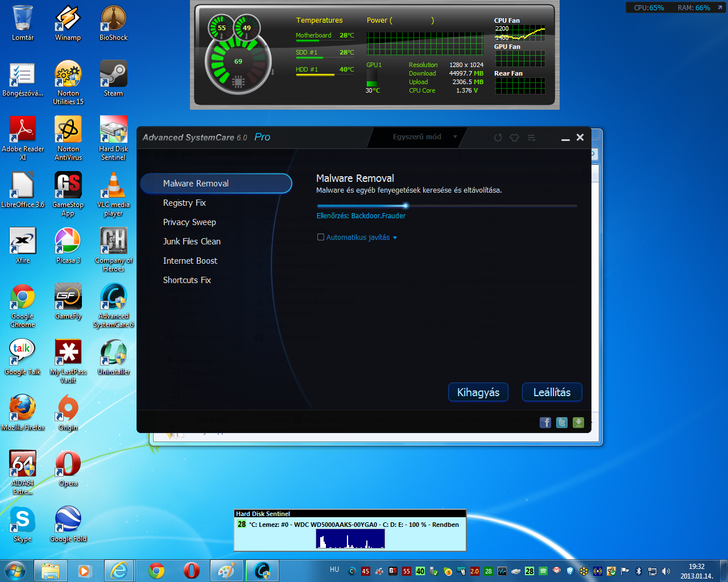Open Mozilla Firefox desktop shortcut
The image size is (728, 582).
(23, 413)
